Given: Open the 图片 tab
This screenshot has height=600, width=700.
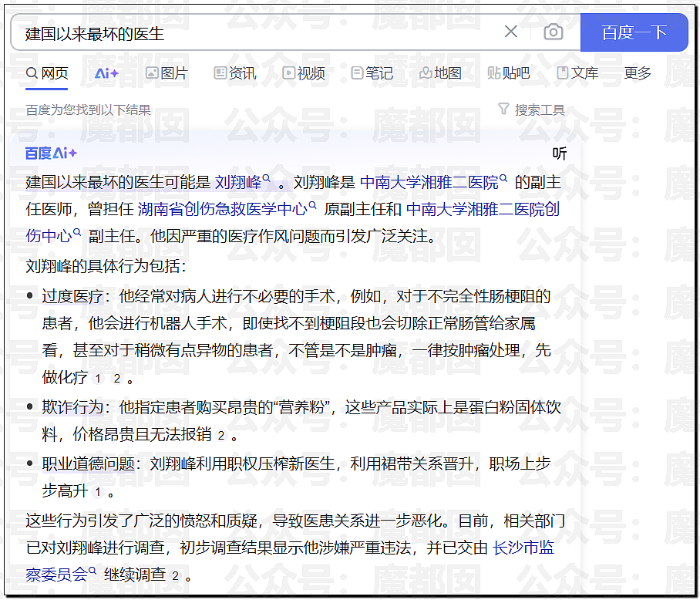Looking at the screenshot, I should 167,72.
